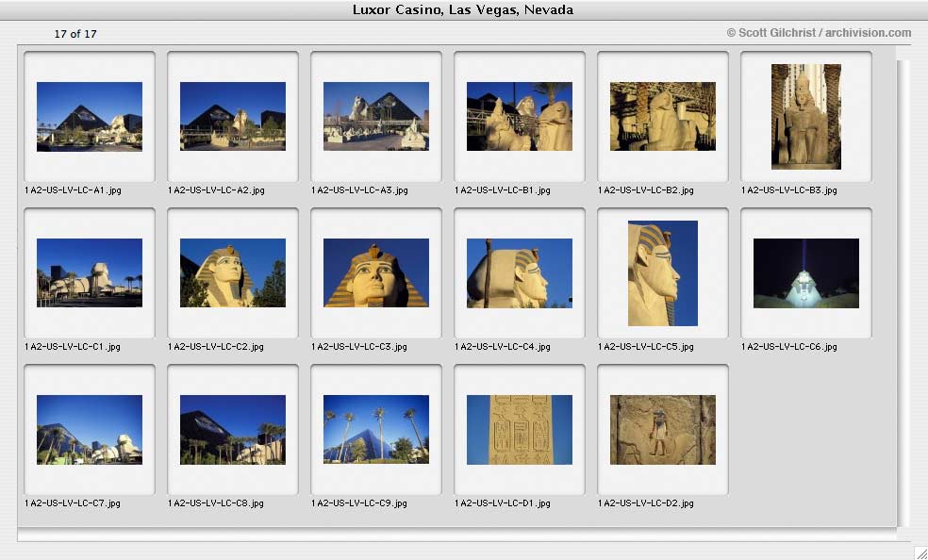Click the filename label 1A2-US-LV-LC-C2.jpg

(215, 347)
